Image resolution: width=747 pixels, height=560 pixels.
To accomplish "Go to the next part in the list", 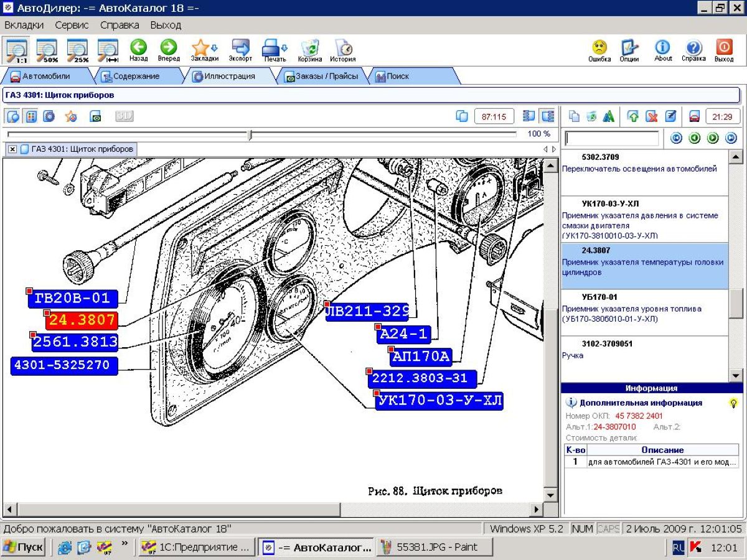I will click(713, 138).
